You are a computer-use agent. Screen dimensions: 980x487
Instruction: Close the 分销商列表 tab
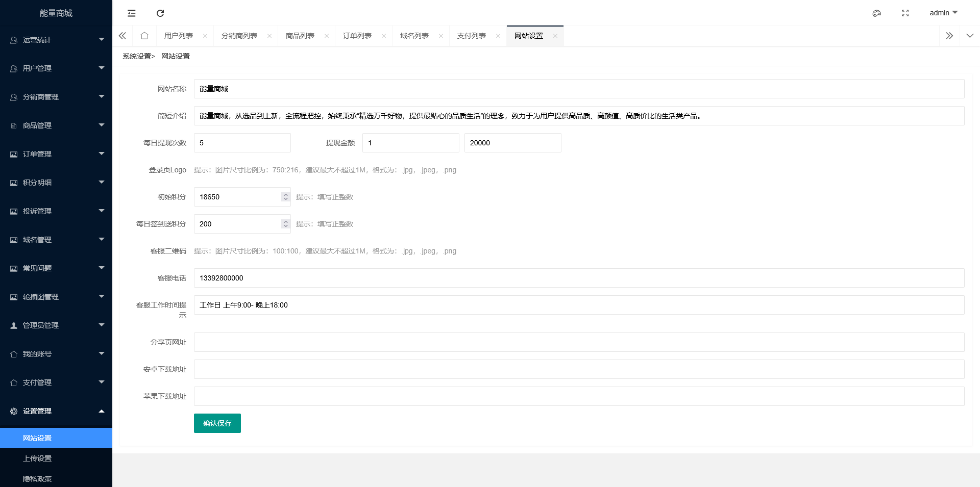tap(269, 36)
